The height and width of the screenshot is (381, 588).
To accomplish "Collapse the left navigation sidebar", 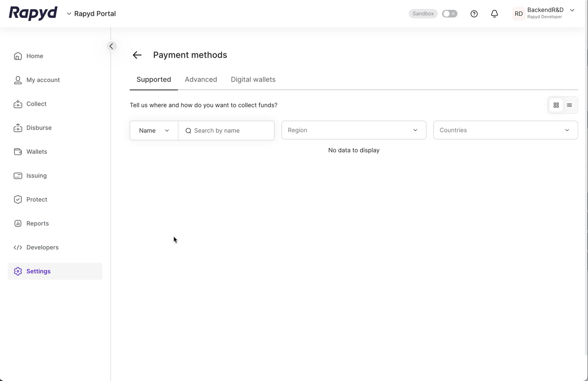I will [111, 46].
